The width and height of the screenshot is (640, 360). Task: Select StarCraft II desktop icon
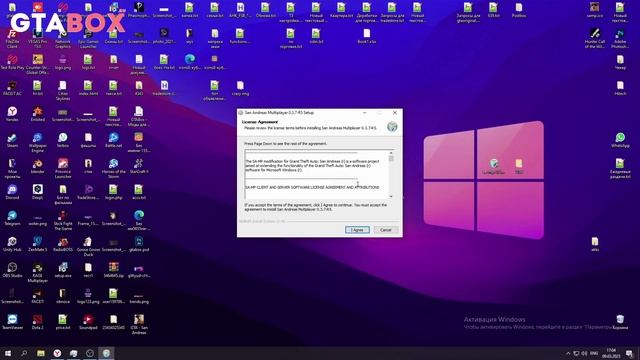tap(139, 166)
